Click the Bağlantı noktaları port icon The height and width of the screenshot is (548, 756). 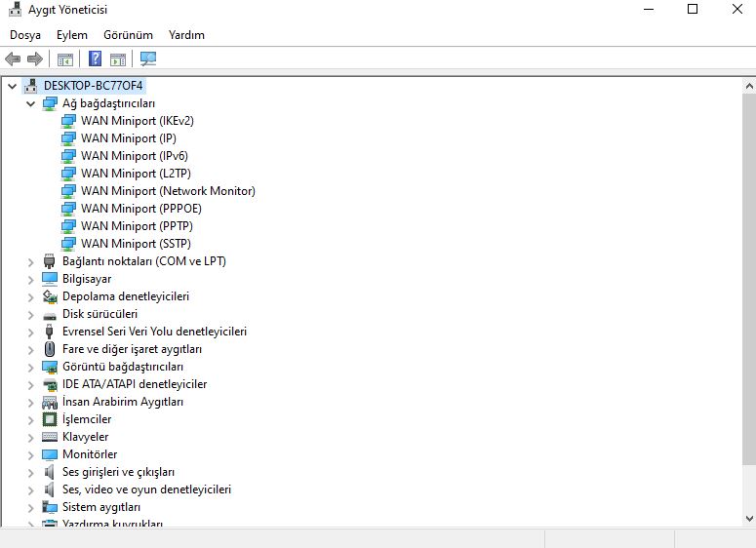click(49, 261)
